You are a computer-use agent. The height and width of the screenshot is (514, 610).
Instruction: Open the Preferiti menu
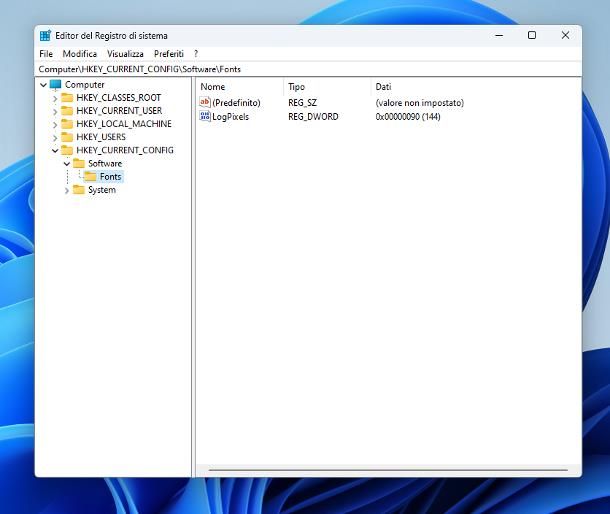169,54
